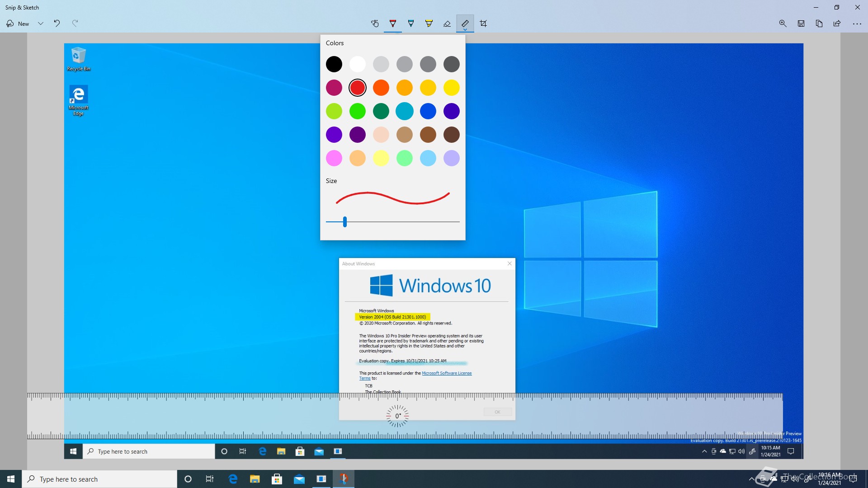Pick the lime green swatch
The image size is (868, 488).
(x=334, y=111)
